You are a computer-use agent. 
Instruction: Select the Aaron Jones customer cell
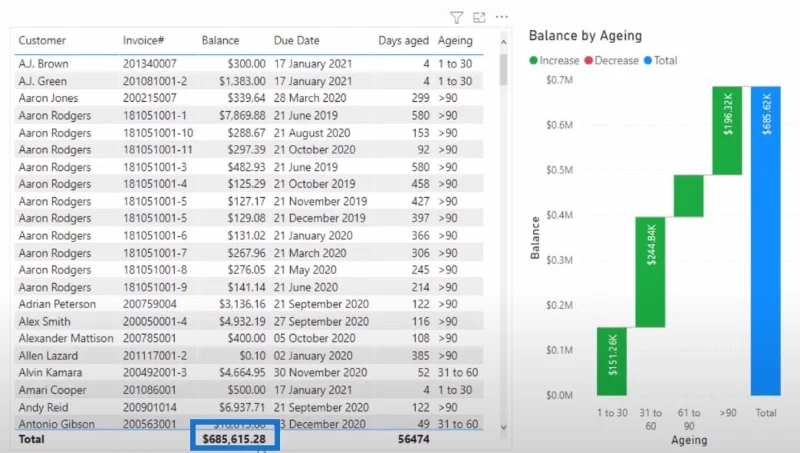(48, 98)
